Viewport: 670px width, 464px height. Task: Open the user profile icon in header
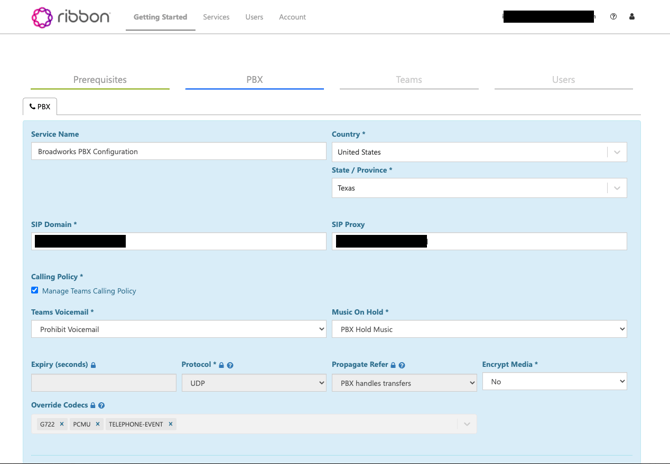tap(632, 17)
